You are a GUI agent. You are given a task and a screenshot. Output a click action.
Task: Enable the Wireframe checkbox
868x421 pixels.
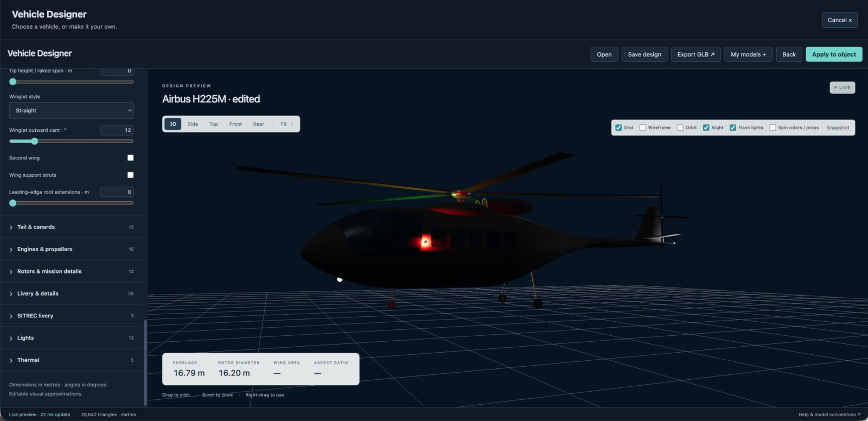[x=643, y=127]
